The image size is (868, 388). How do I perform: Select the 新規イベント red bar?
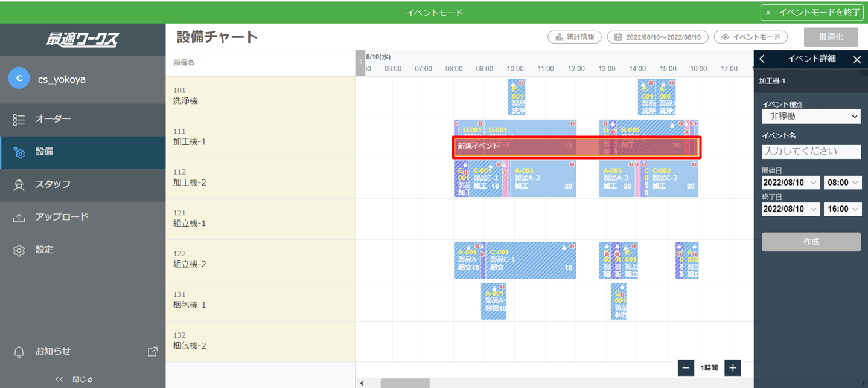(577, 147)
